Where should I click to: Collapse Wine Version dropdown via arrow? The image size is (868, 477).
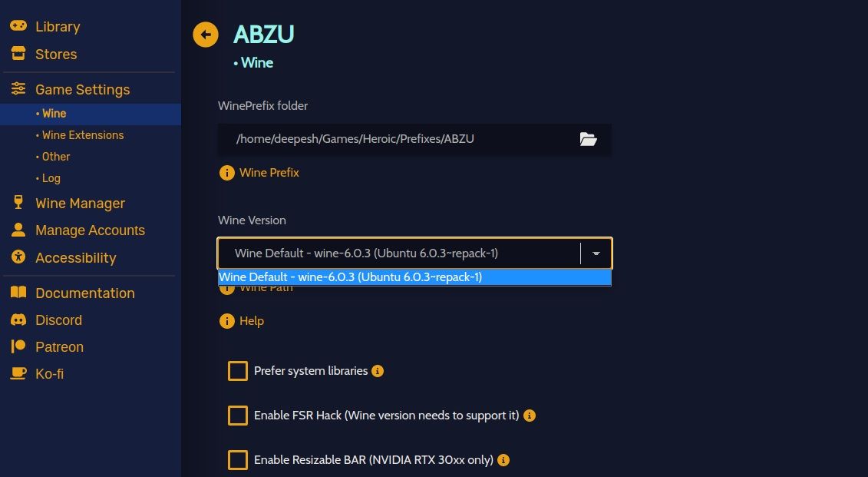(x=596, y=253)
